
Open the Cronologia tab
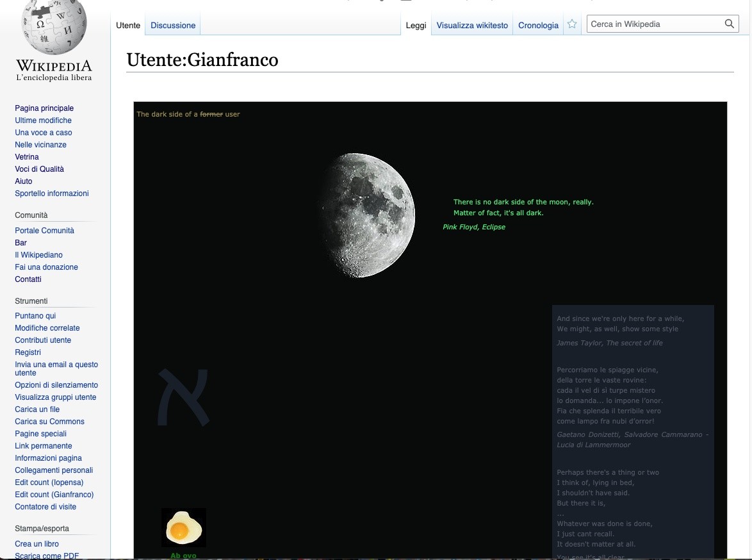pyautogui.click(x=538, y=26)
